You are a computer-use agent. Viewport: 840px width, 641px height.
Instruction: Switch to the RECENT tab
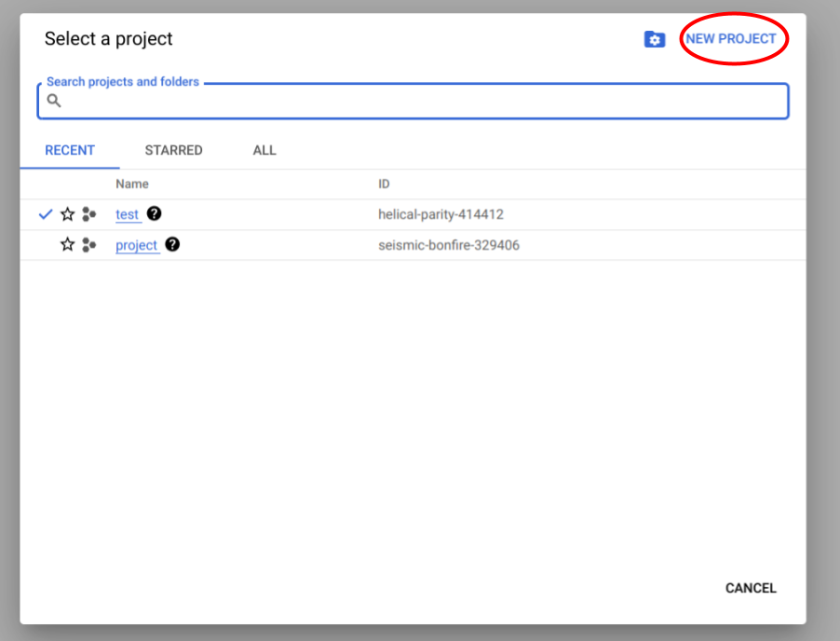click(70, 150)
